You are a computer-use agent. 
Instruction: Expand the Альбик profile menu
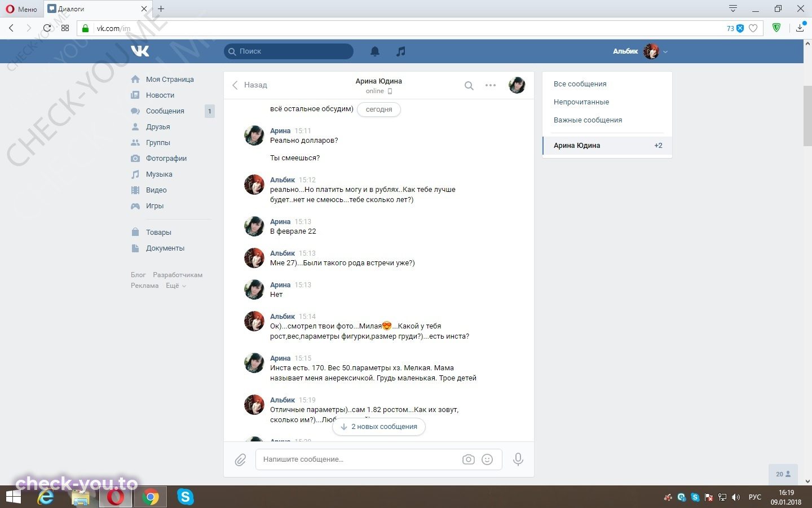click(x=641, y=51)
